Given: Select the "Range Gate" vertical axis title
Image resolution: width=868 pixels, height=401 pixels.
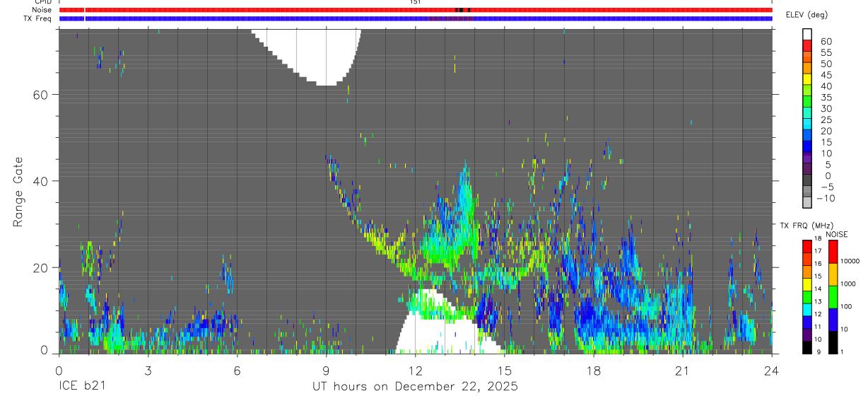Looking at the screenshot, I should [19, 192].
